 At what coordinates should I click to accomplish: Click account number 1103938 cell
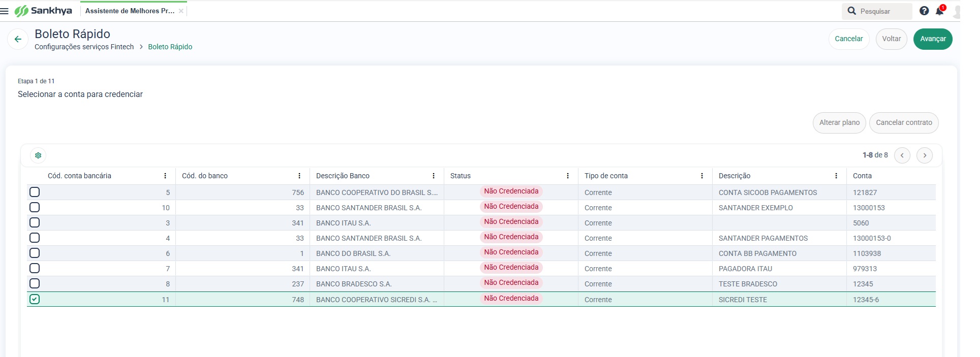click(891, 253)
